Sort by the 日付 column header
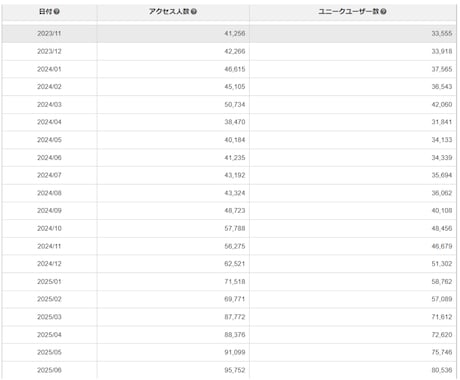460x380 pixels. click(49, 12)
